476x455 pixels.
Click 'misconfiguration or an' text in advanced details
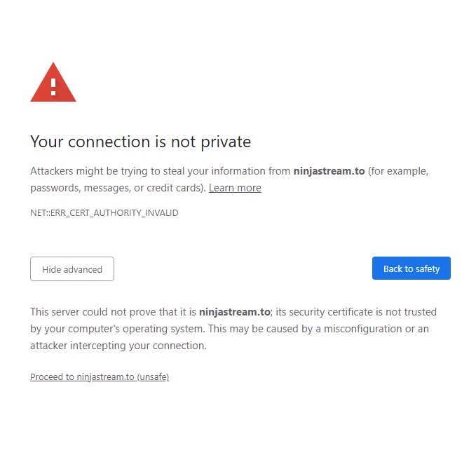[376, 329]
